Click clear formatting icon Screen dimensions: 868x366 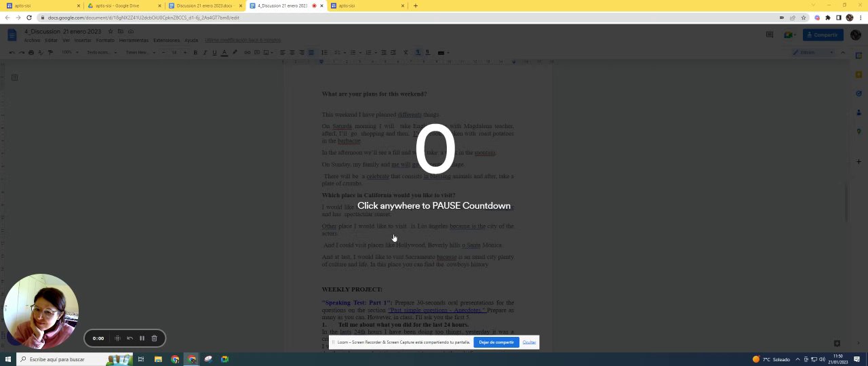(x=406, y=52)
